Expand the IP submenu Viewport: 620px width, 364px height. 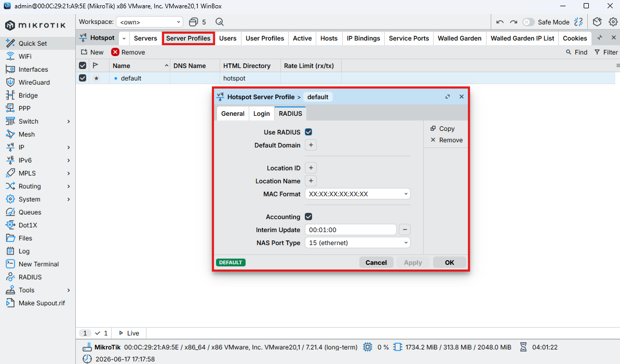click(69, 147)
